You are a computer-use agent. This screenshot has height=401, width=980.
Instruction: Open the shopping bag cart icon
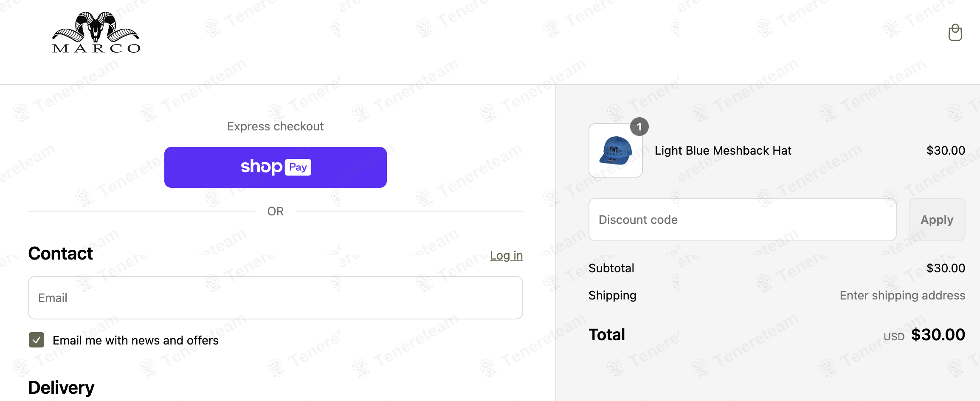pos(955,32)
